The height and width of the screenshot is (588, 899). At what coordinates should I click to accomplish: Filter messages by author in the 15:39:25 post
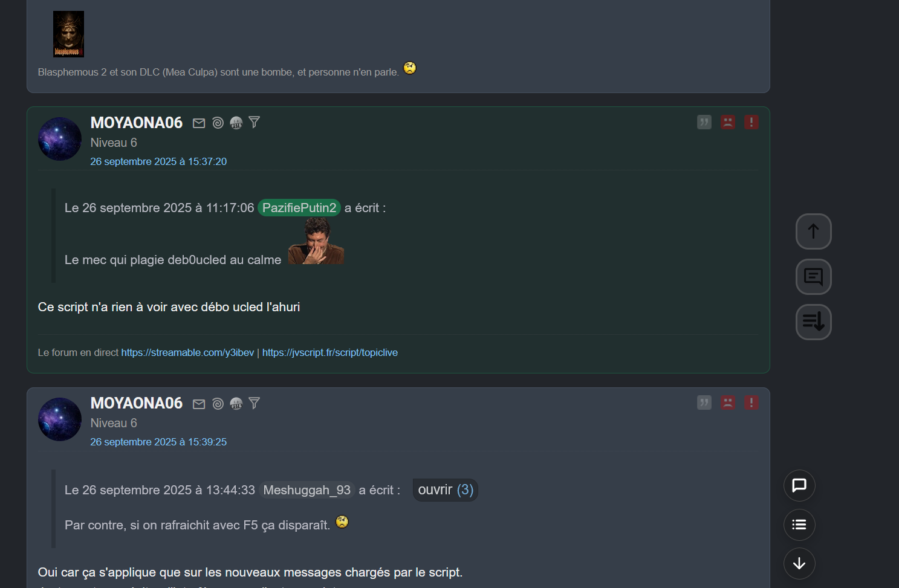coord(255,403)
